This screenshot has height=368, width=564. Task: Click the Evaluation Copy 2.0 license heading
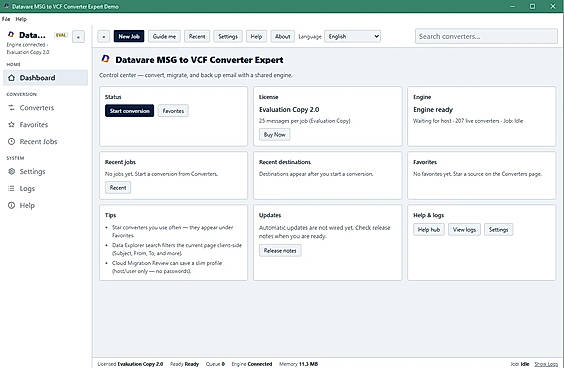point(289,109)
